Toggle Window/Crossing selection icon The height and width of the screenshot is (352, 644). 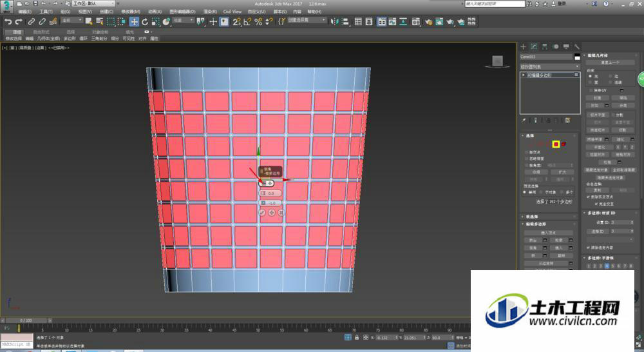(x=122, y=22)
